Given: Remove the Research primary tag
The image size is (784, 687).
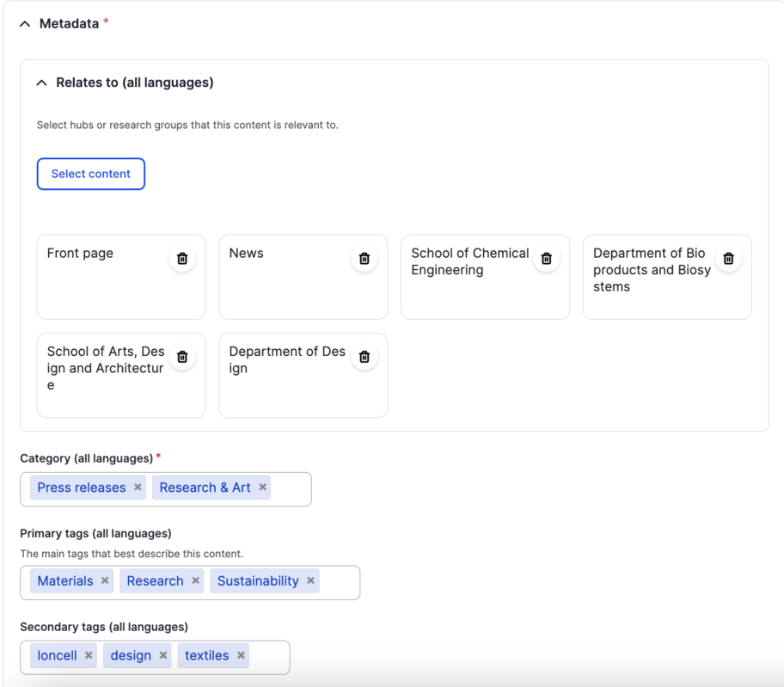Looking at the screenshot, I should (x=196, y=581).
